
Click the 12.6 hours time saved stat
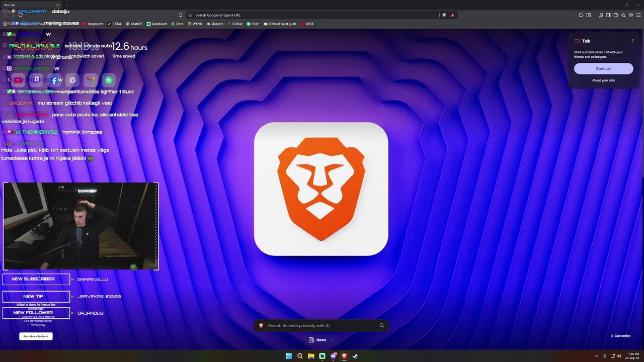(x=129, y=47)
